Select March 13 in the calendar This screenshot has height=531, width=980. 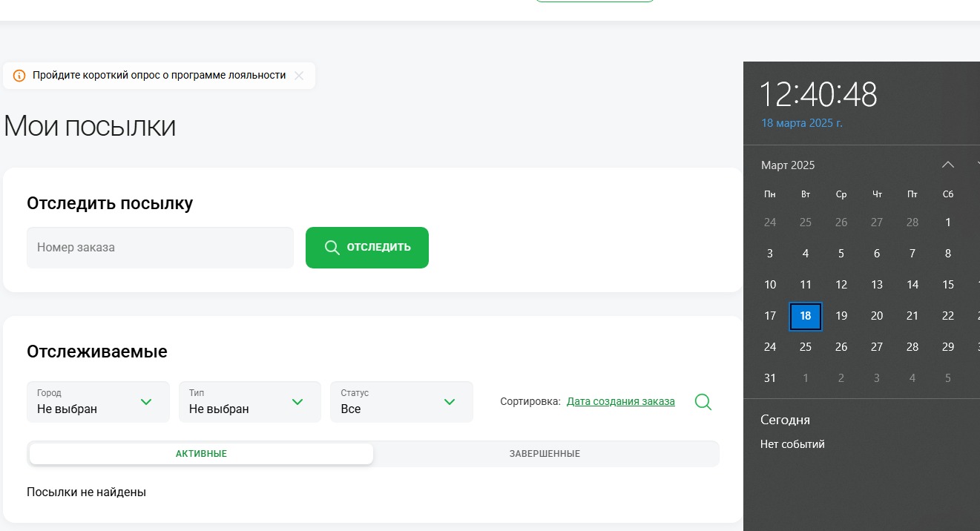click(x=877, y=285)
